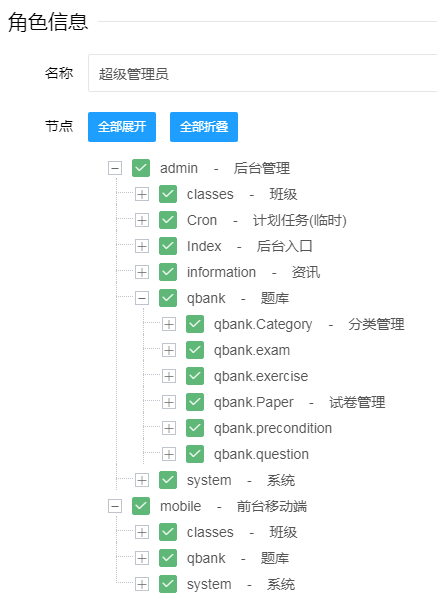Expand the mobile system node
The image size is (437, 614).
point(142,584)
